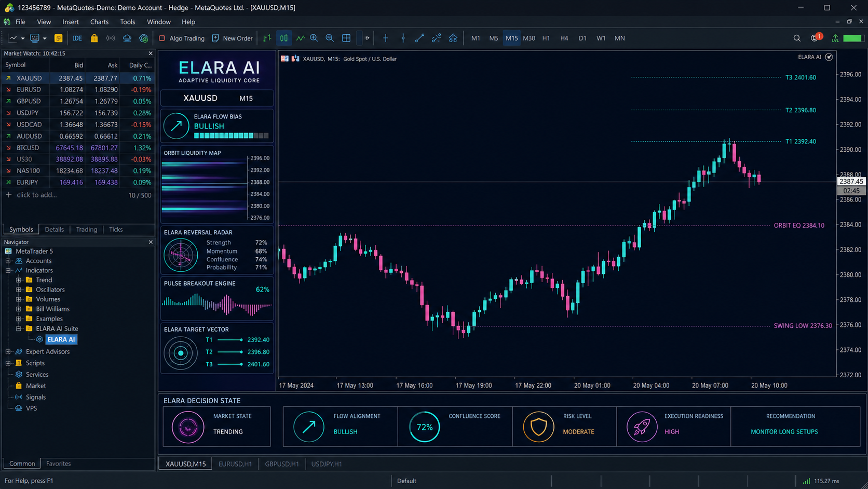Click the yellow Market bag toolbar icon
Image resolution: width=868 pixels, height=489 pixels.
(x=94, y=38)
